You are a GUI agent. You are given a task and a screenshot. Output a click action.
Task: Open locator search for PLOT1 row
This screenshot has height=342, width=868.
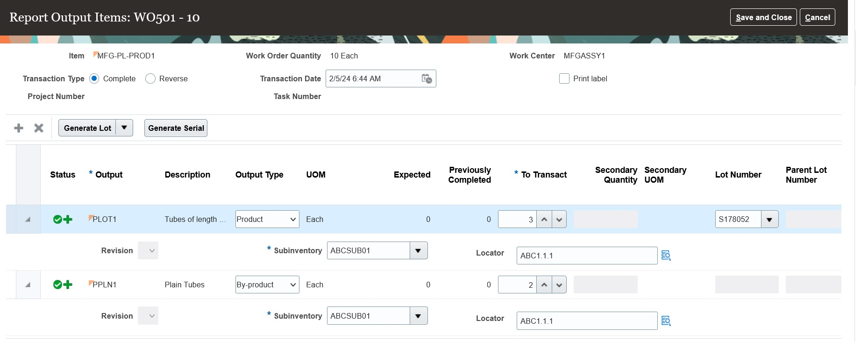tap(666, 256)
